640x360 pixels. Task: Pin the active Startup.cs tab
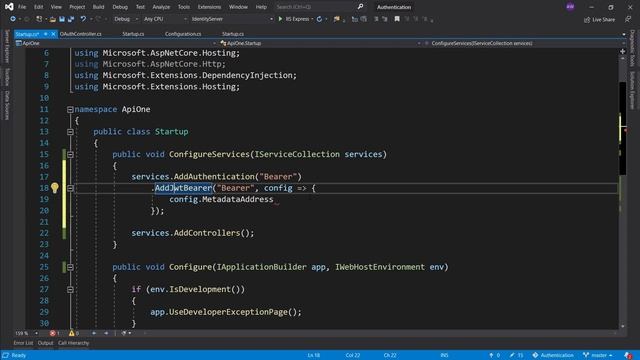coord(46,34)
